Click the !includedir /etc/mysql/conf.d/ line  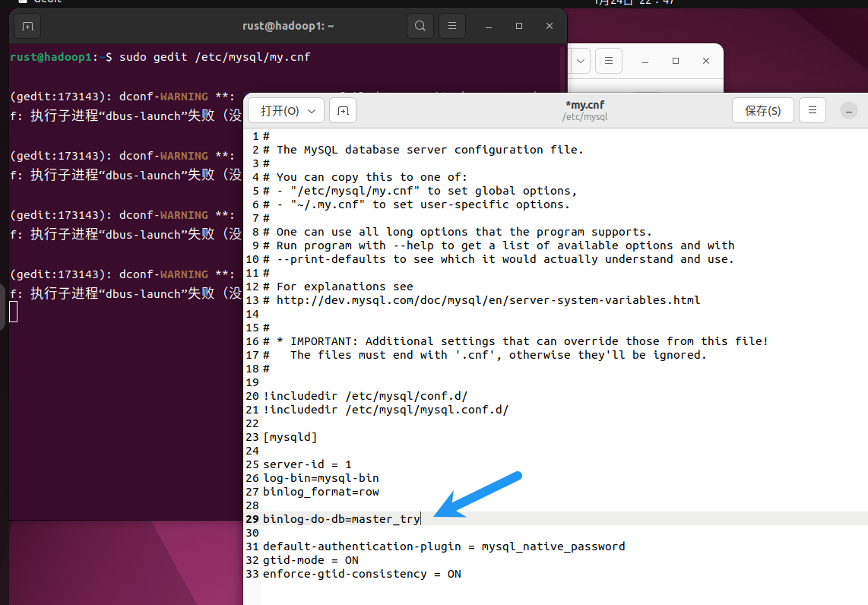366,396
